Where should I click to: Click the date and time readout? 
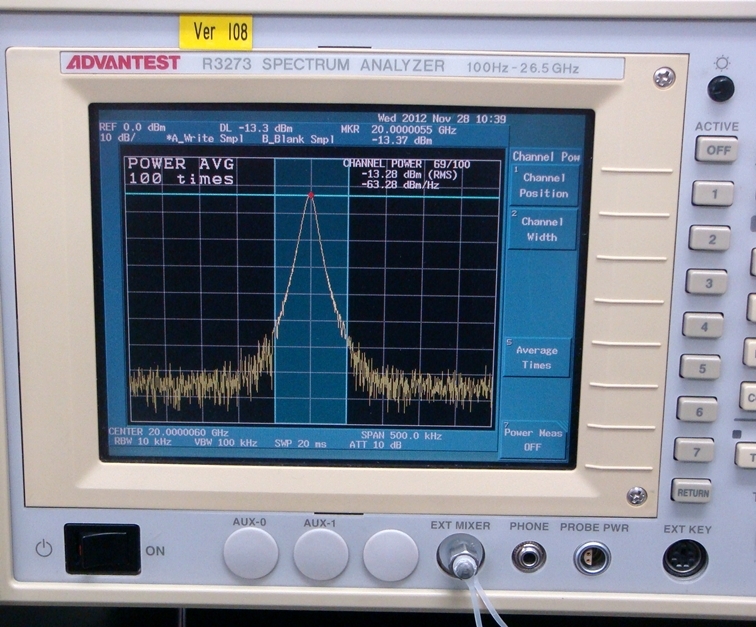coord(442,119)
